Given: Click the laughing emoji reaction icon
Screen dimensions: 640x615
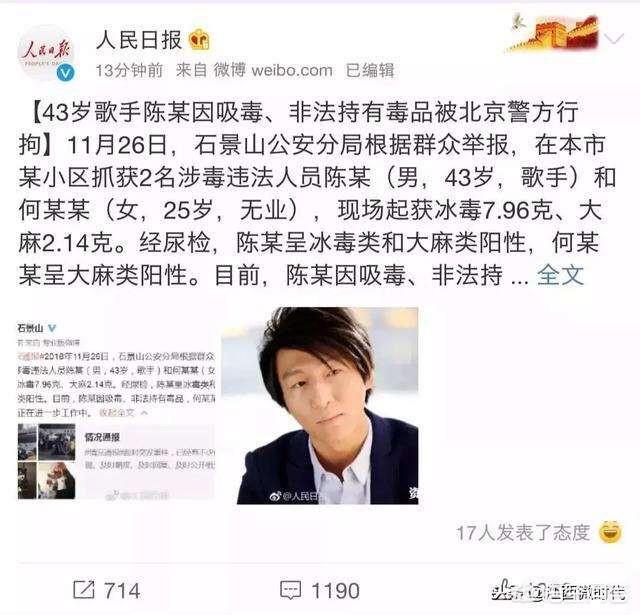Looking at the screenshot, I should click(610, 532).
